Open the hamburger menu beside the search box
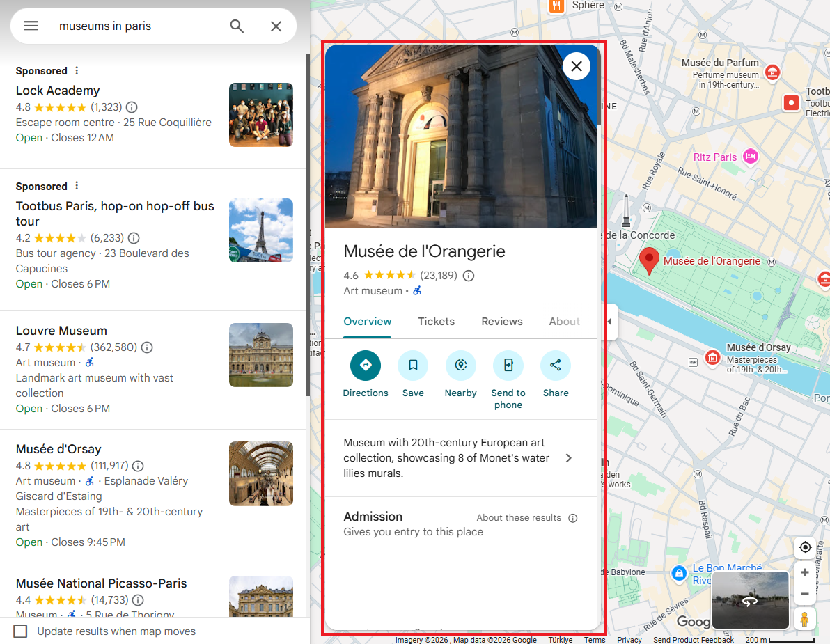Viewport: 830px width, 644px height. [x=31, y=25]
